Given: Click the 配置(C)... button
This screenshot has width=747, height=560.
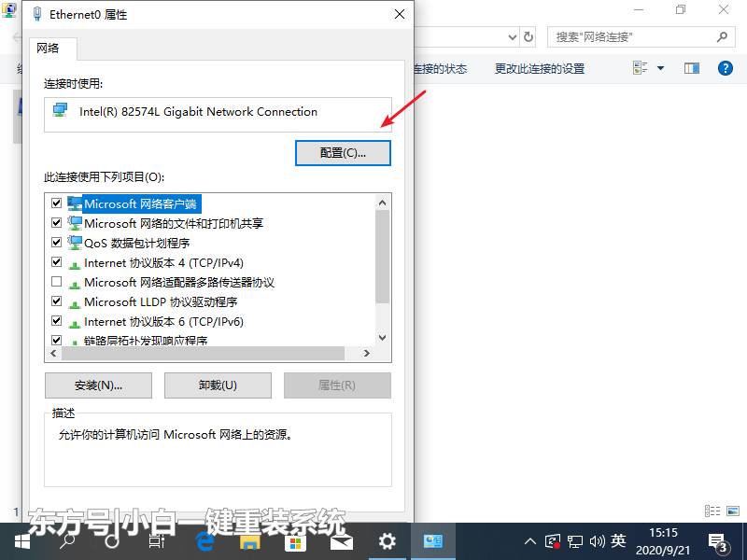Looking at the screenshot, I should click(x=343, y=153).
